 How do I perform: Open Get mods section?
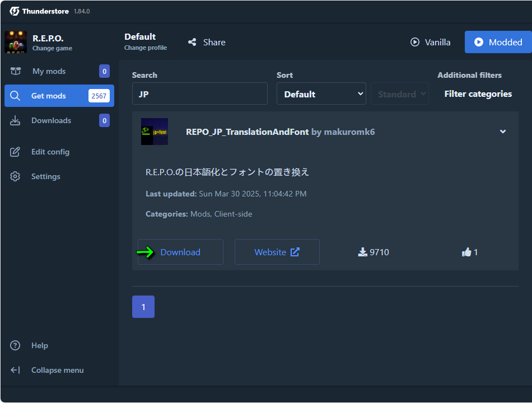coord(59,96)
